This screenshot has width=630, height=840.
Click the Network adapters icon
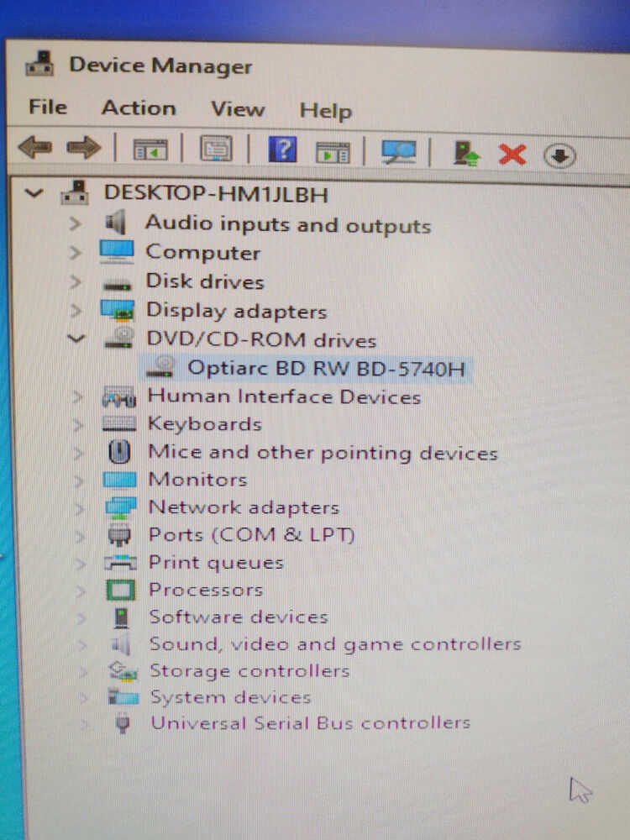tap(120, 508)
